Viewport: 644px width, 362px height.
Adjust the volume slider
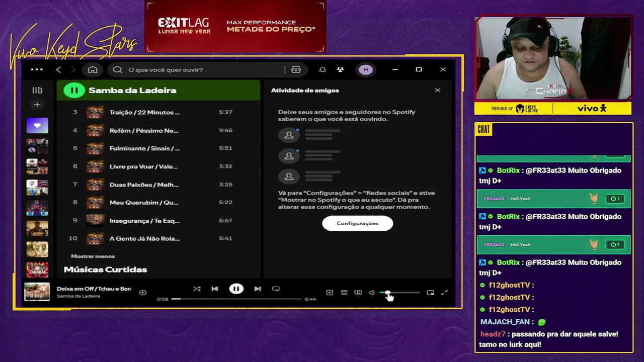click(399, 293)
